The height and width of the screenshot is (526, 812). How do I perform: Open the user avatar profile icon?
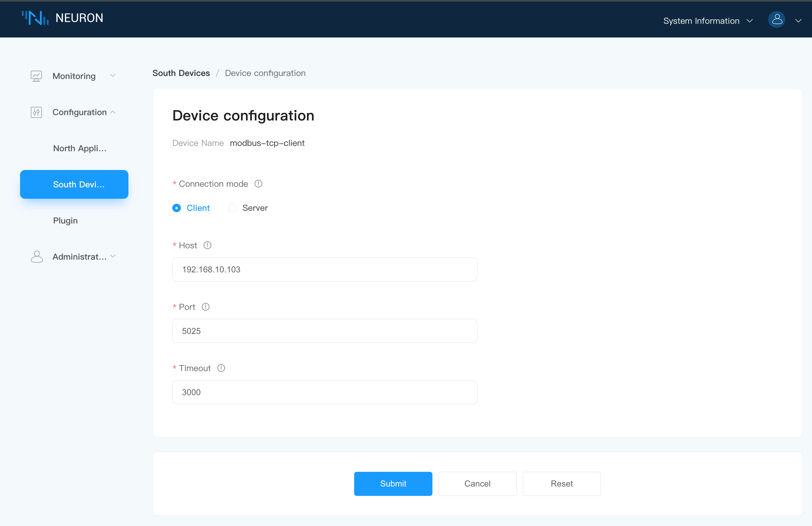coord(776,19)
